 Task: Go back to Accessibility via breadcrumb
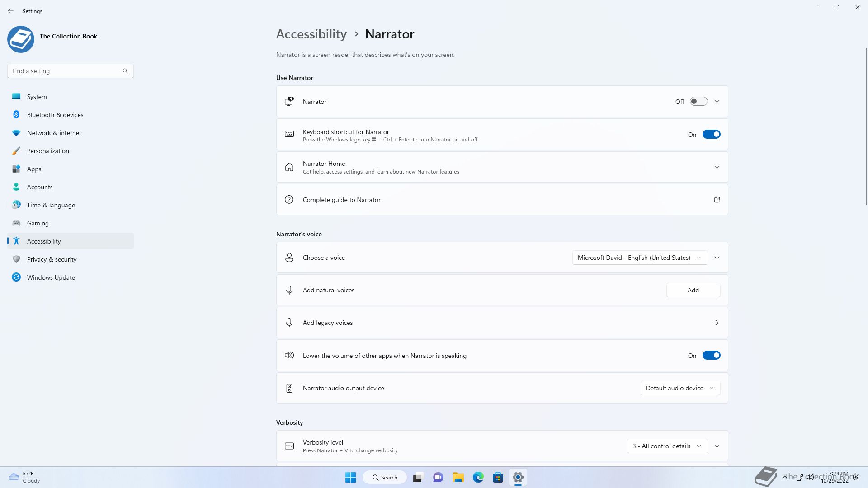pos(311,34)
